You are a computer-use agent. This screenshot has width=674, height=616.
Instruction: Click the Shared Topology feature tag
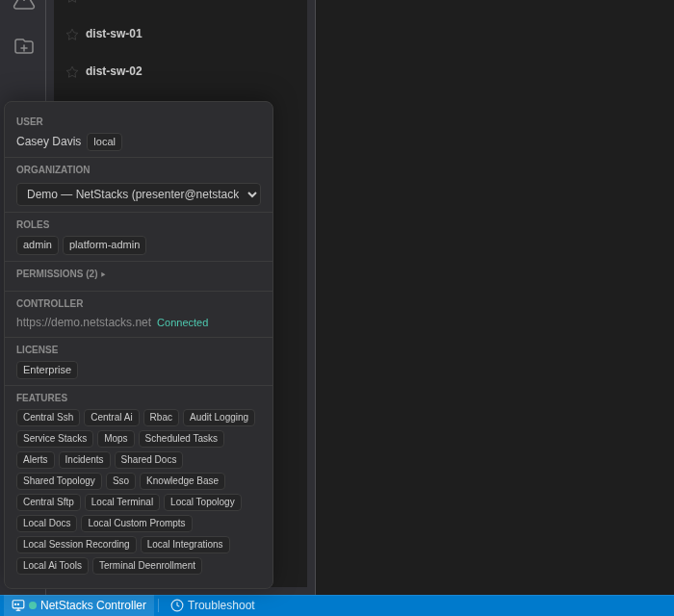tap(59, 480)
